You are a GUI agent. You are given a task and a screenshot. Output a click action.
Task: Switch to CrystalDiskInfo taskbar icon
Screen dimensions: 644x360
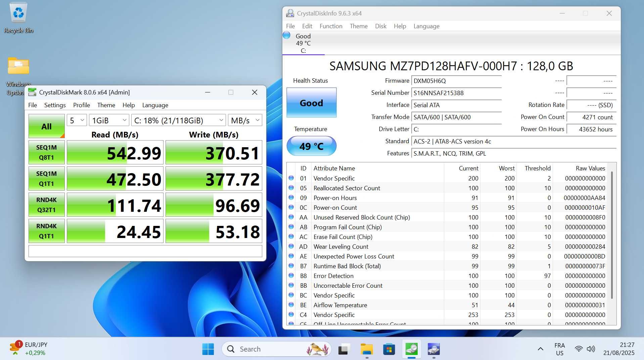click(434, 349)
